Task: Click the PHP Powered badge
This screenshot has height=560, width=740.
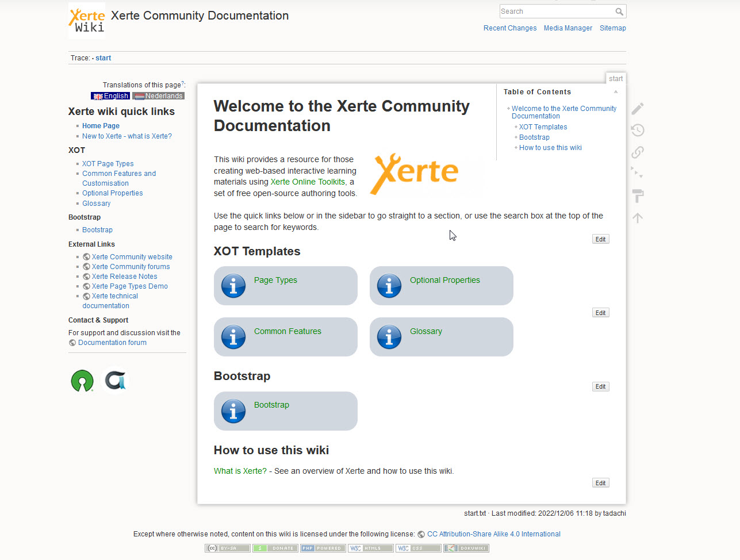Action: pos(323,549)
